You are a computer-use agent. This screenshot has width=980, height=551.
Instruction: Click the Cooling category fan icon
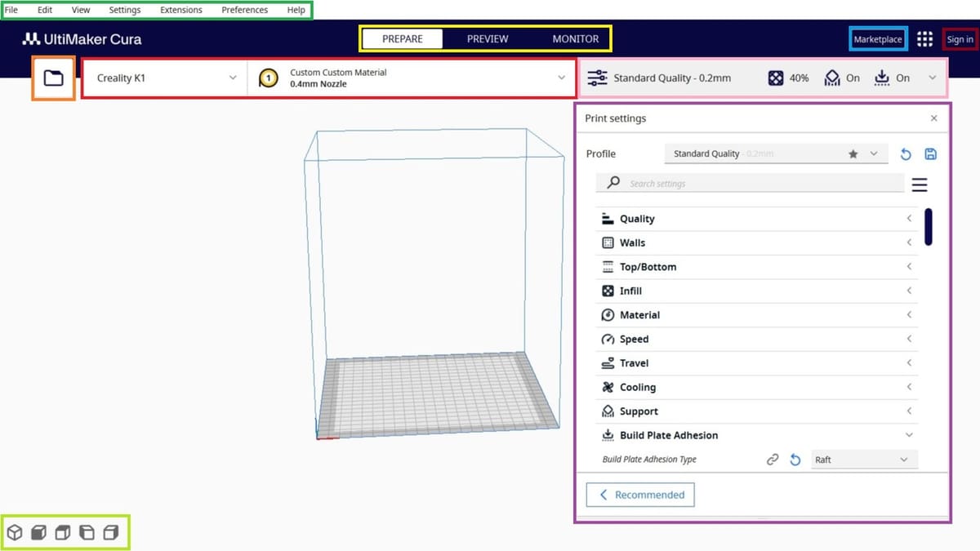pos(608,387)
